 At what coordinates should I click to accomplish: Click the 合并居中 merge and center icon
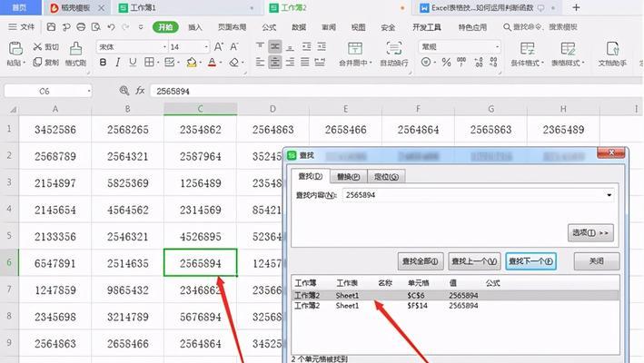pyautogui.click(x=355, y=48)
